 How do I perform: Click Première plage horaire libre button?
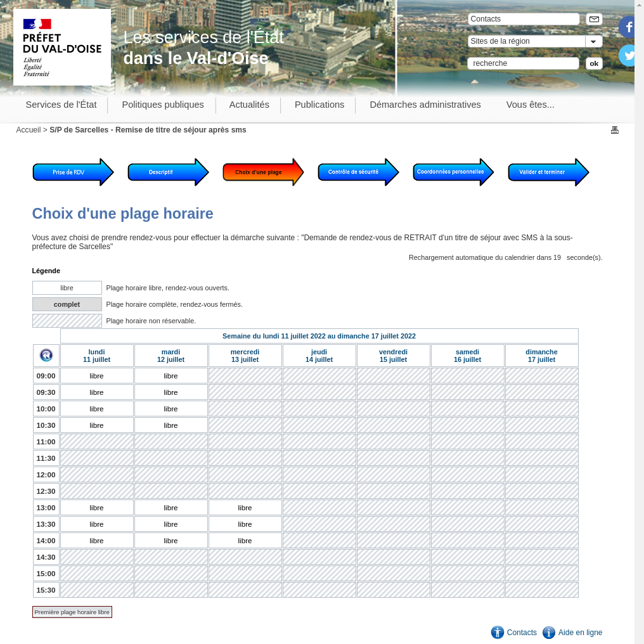[x=72, y=612]
